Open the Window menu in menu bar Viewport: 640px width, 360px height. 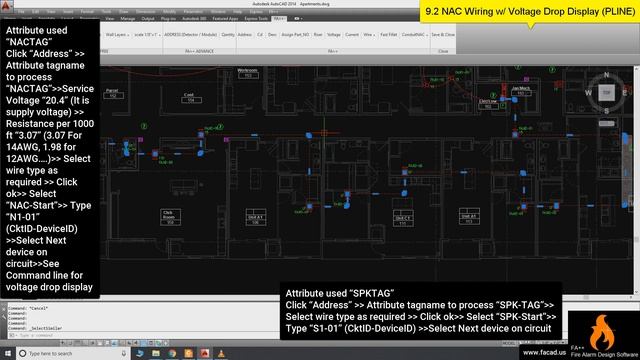click(218, 12)
